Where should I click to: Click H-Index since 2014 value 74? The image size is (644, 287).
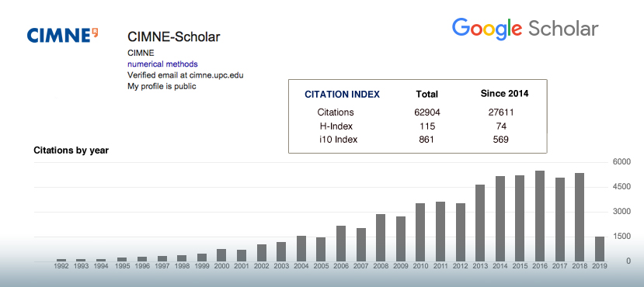tap(501, 126)
